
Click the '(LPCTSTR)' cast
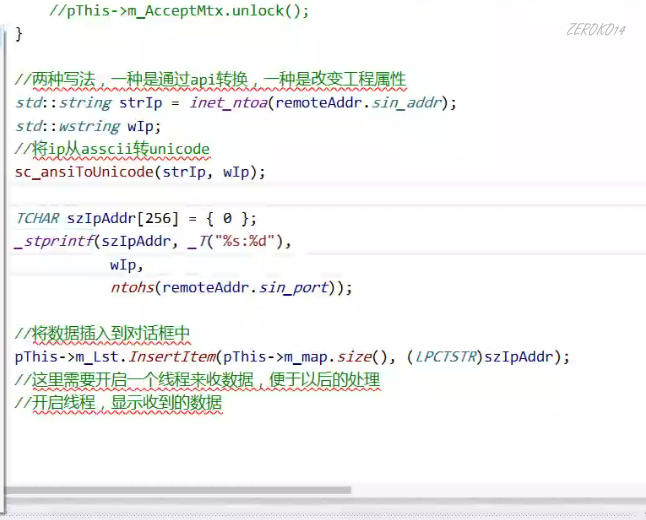pos(445,357)
